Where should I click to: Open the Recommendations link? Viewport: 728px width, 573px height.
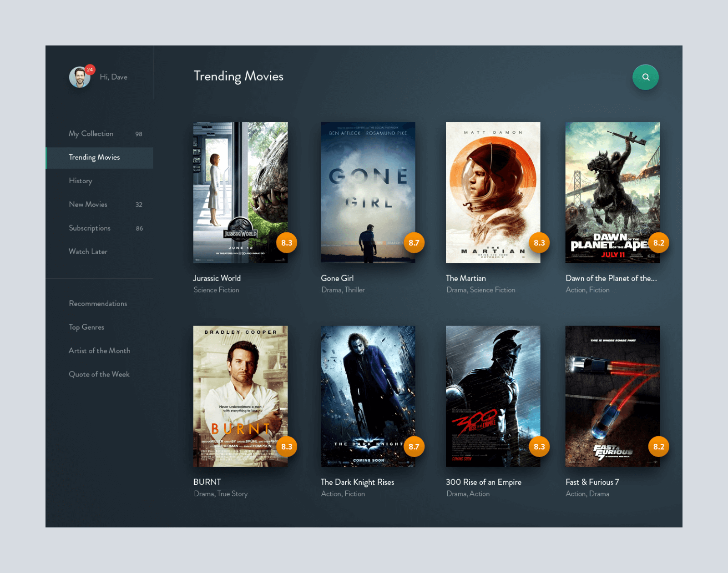(98, 304)
